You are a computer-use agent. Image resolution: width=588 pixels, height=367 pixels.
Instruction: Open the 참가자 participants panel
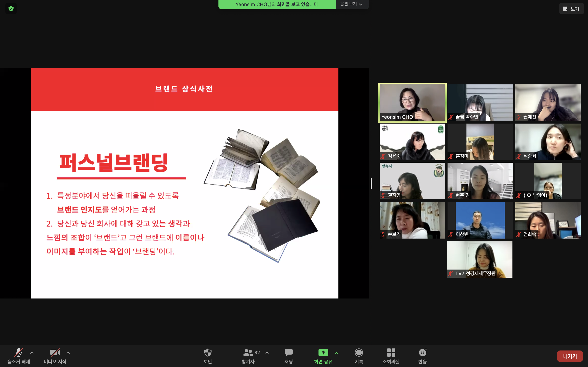(248, 353)
